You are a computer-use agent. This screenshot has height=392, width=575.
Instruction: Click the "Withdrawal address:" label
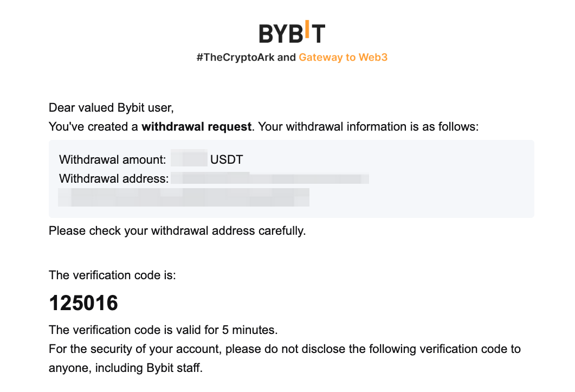(x=114, y=178)
